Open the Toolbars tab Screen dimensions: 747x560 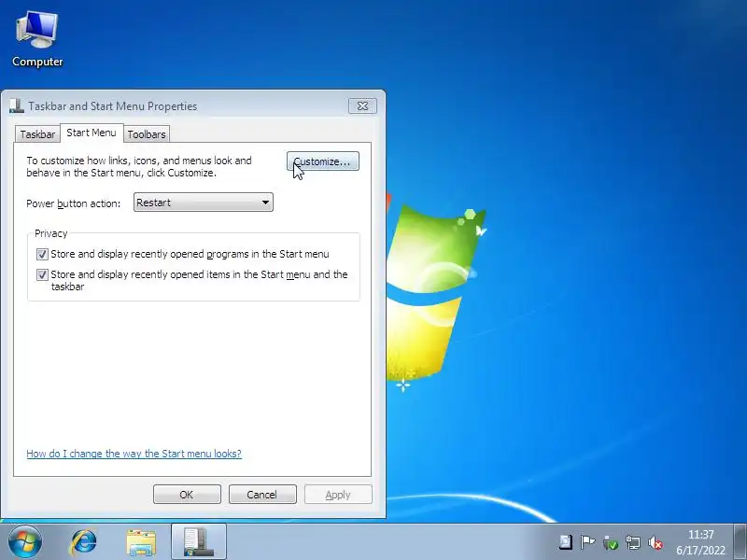(x=147, y=134)
